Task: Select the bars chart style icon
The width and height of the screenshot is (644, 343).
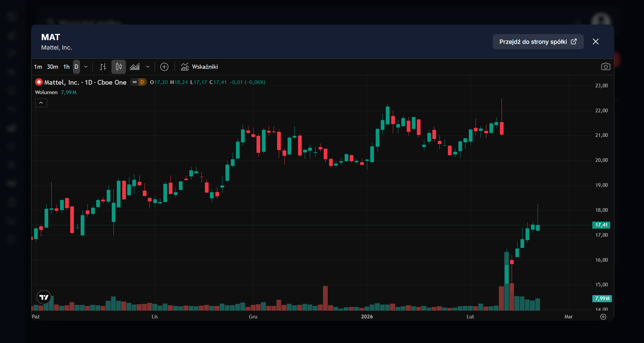Action: 103,67
